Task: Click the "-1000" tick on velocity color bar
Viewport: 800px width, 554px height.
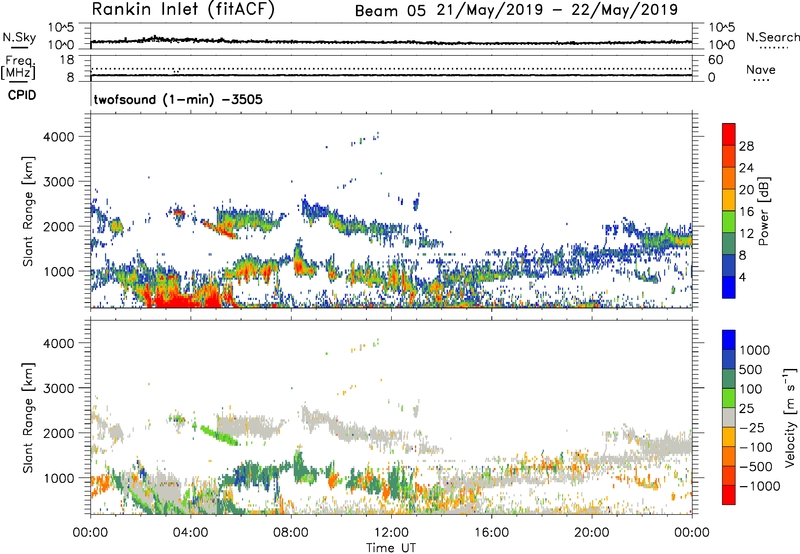Action: click(x=760, y=486)
